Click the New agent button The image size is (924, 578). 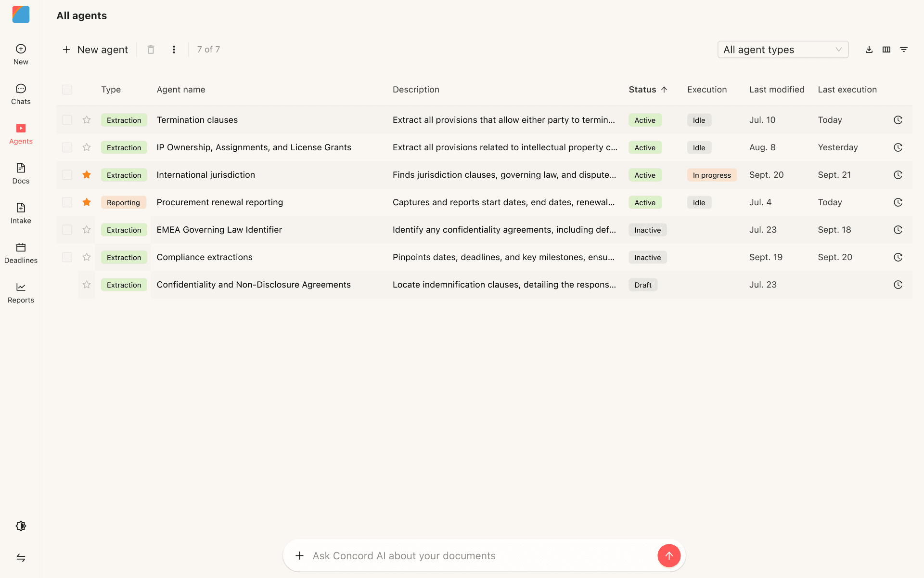coord(95,50)
